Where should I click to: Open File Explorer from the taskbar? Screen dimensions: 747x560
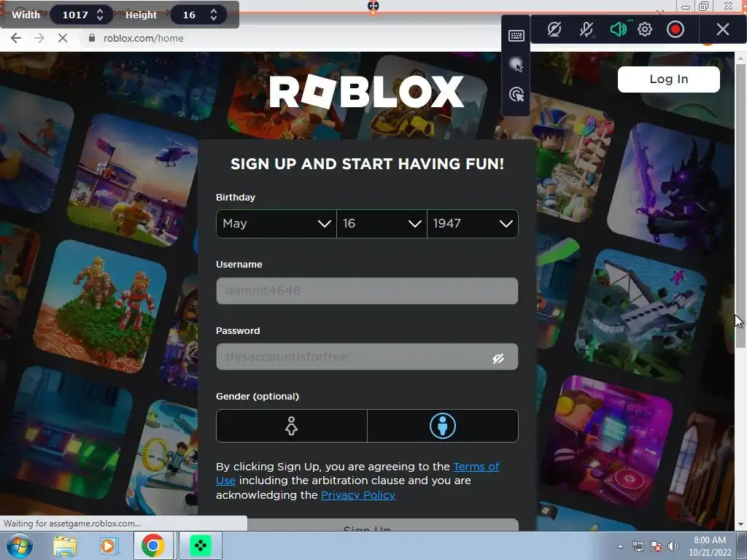[x=65, y=545]
